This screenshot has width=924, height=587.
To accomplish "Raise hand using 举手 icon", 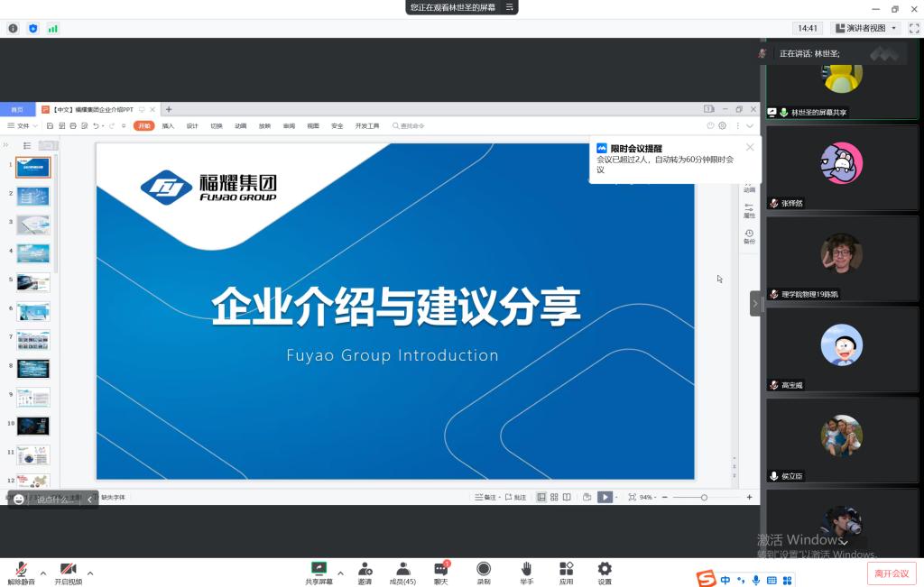I will click(x=526, y=571).
